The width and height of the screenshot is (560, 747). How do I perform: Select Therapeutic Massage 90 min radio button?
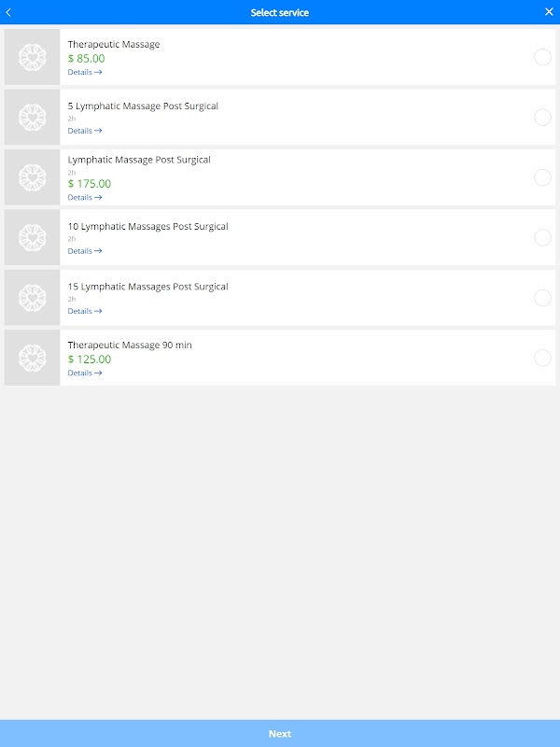pyautogui.click(x=542, y=358)
